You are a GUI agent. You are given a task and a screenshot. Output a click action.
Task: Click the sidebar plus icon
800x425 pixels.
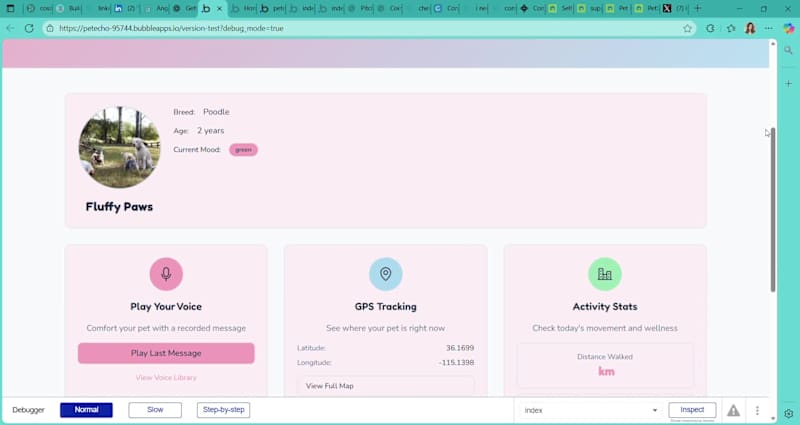(x=788, y=83)
